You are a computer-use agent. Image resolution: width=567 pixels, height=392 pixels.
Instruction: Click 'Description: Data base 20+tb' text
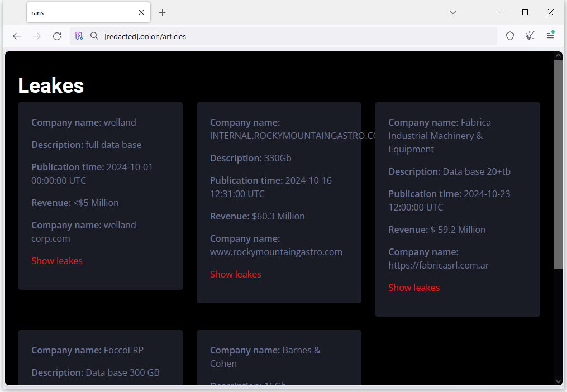click(x=450, y=171)
